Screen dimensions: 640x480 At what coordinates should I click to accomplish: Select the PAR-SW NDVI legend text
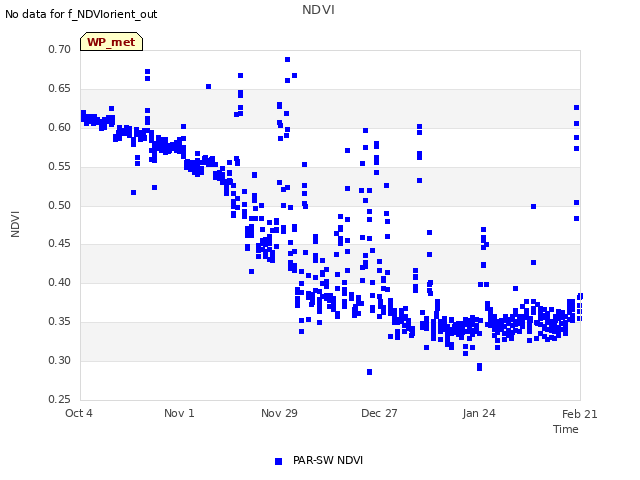click(328, 460)
